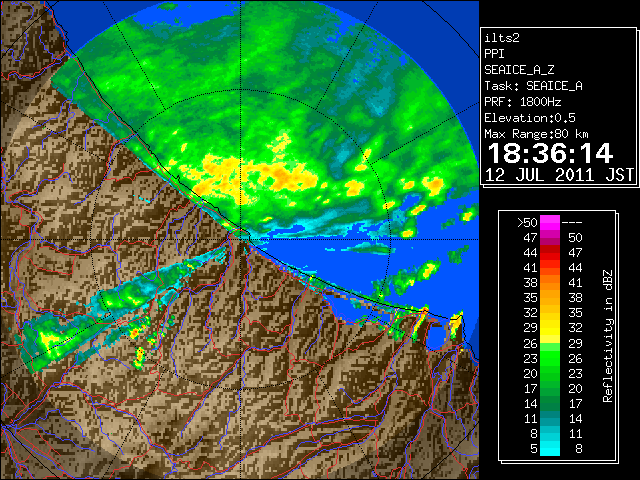Click the 'Task: SEAICE_A' line

(x=533, y=86)
